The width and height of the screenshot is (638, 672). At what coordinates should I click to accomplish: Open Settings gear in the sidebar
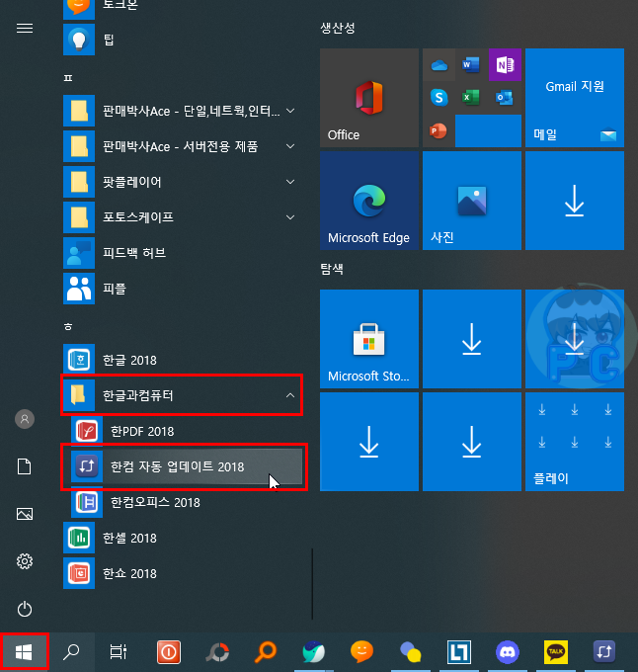25,561
